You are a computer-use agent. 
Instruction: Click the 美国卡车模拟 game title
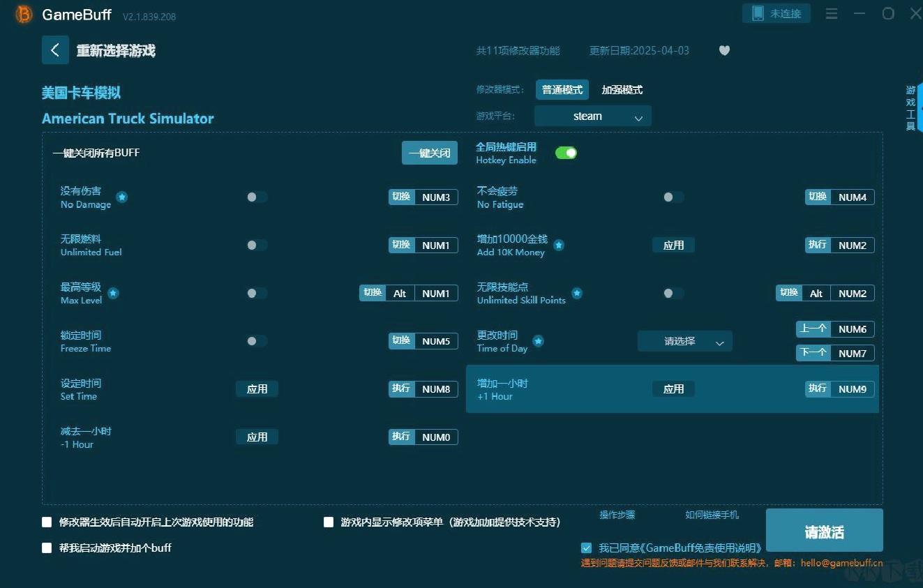tap(81, 93)
